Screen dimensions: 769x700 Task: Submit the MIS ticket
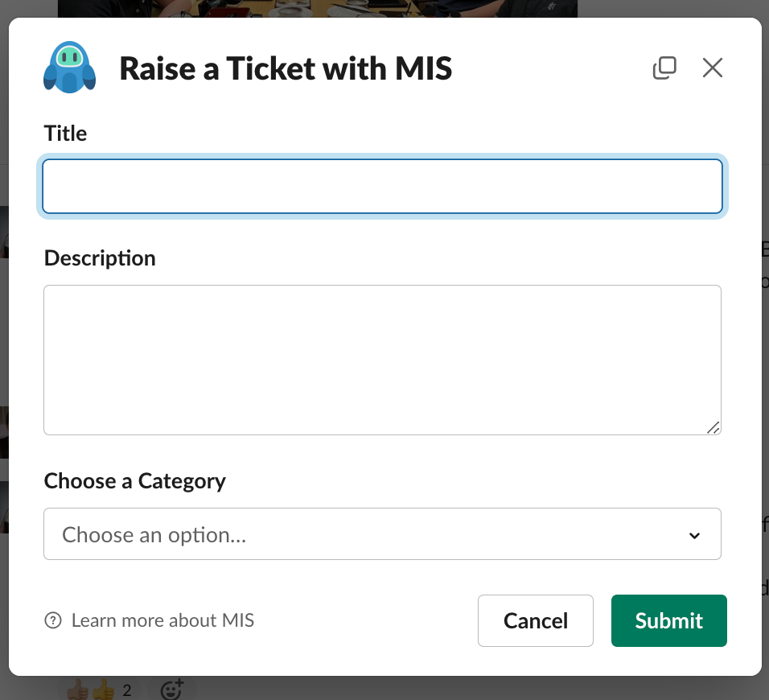(669, 620)
